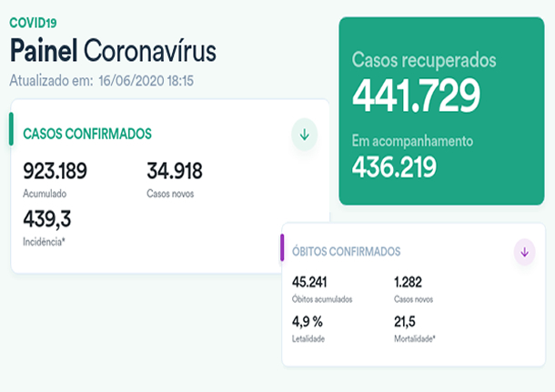The width and height of the screenshot is (555, 392).
Task: Click the Casos recuperados heading
Action: (x=424, y=61)
